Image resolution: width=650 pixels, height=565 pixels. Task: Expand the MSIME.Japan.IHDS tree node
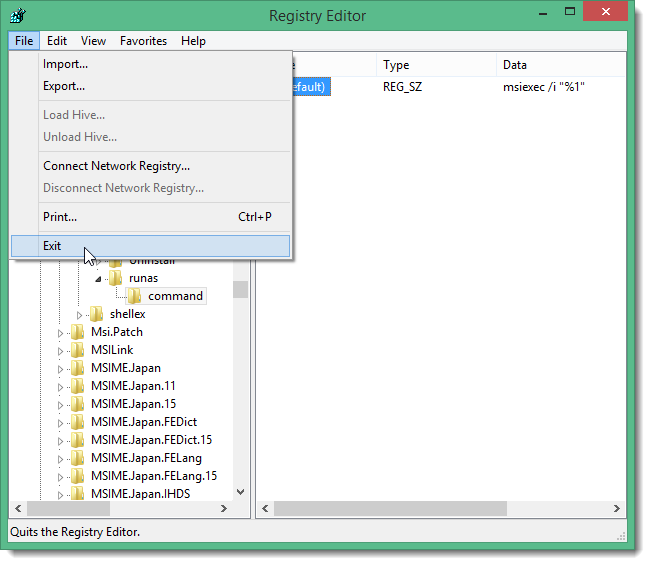(x=60, y=495)
